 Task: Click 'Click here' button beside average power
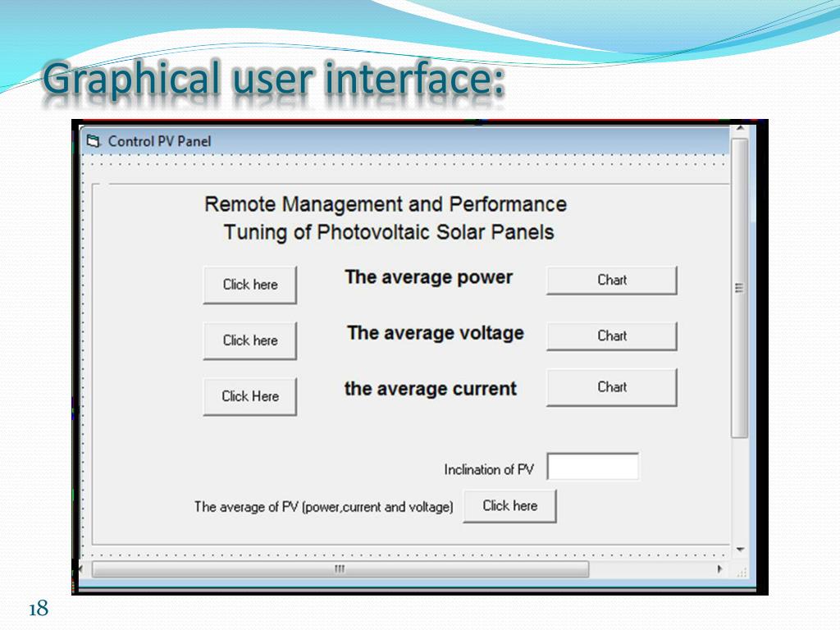[x=249, y=285]
